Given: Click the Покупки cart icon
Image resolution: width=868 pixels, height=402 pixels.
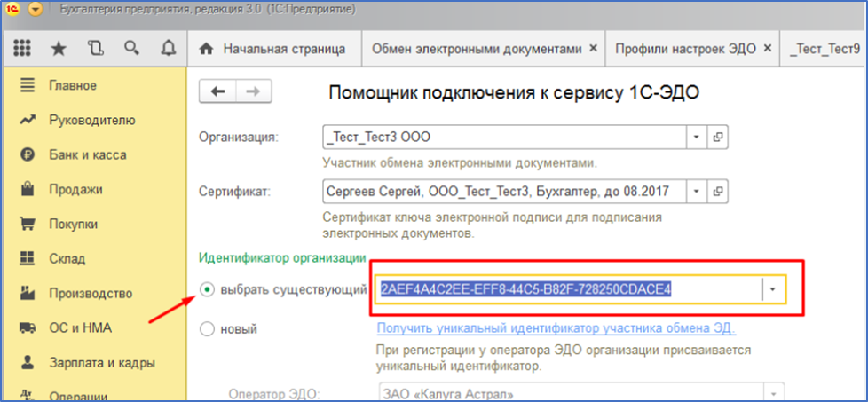Looking at the screenshot, I should 28,224.
